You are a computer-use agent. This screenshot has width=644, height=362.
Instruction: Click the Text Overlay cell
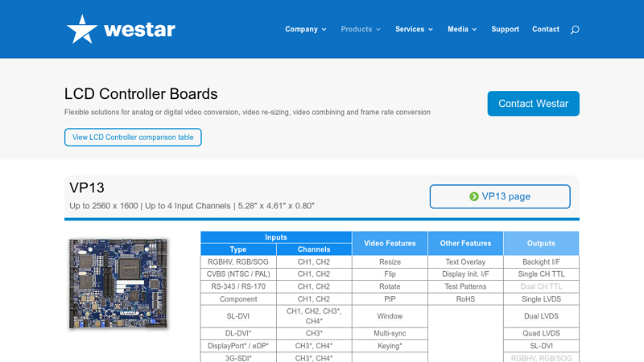click(465, 262)
